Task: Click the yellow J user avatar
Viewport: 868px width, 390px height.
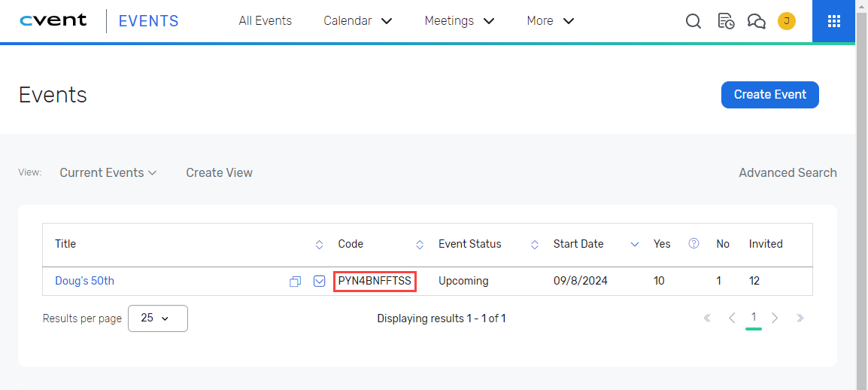Action: click(x=787, y=21)
